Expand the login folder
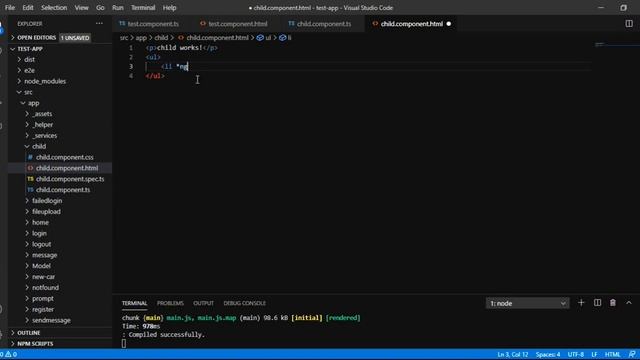The height and width of the screenshot is (360, 640). [x=39, y=233]
